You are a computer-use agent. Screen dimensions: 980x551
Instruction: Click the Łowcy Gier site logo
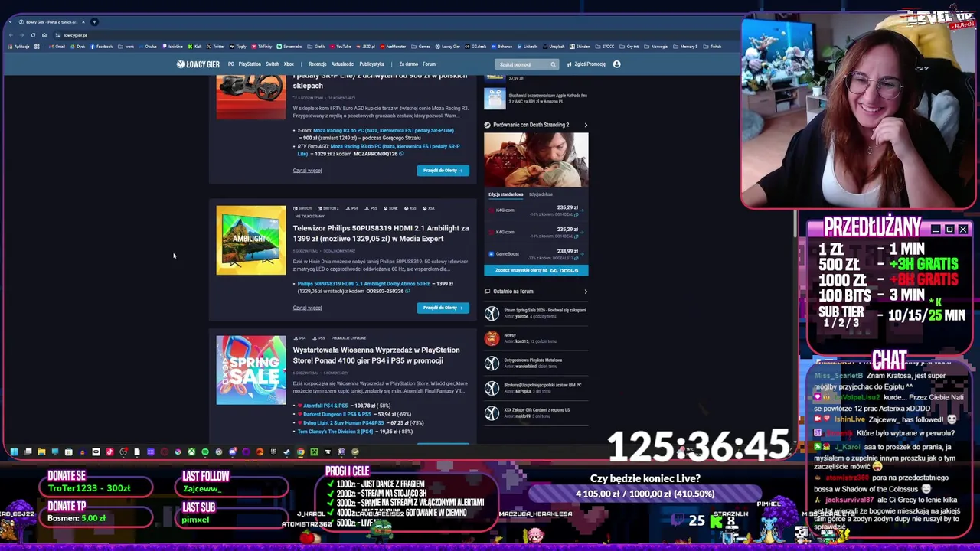point(198,64)
